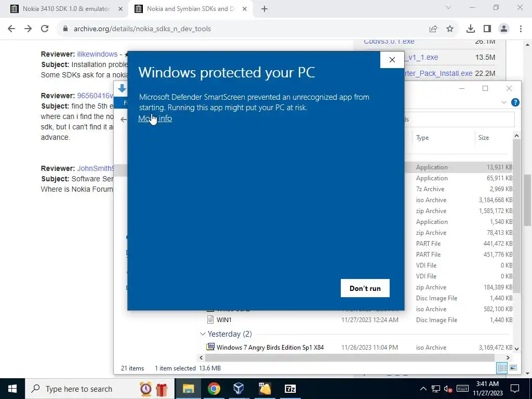Viewport: 532px width, 399px height.
Task: Select the 7z Archive row sized 2,969 KB
Action: tap(459, 189)
